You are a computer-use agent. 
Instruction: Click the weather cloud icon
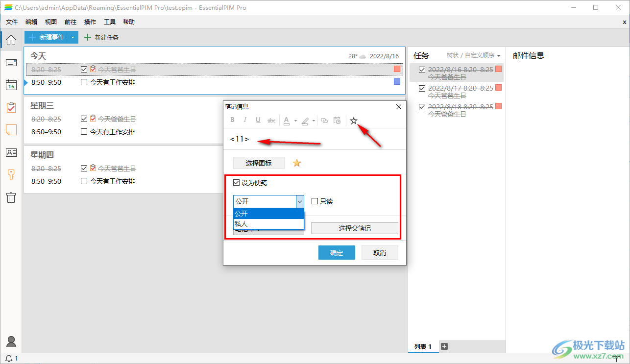click(x=363, y=56)
